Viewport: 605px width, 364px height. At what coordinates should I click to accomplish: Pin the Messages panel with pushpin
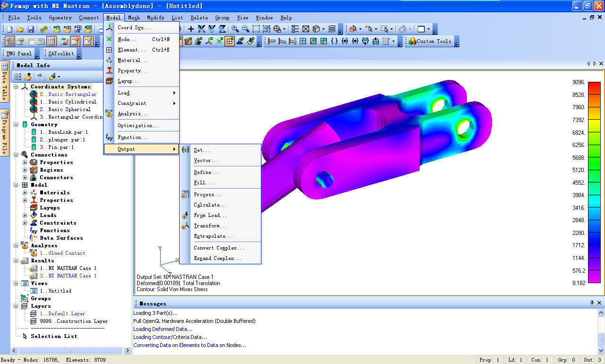click(592, 303)
